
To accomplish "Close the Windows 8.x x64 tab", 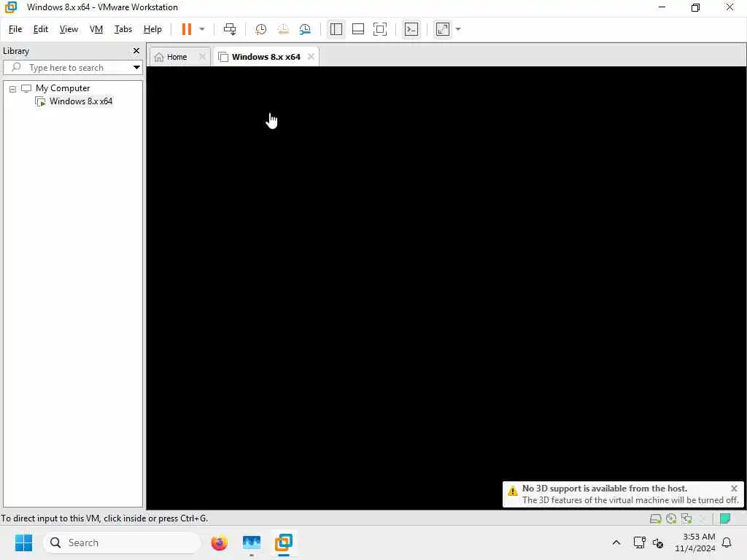I will [x=311, y=57].
